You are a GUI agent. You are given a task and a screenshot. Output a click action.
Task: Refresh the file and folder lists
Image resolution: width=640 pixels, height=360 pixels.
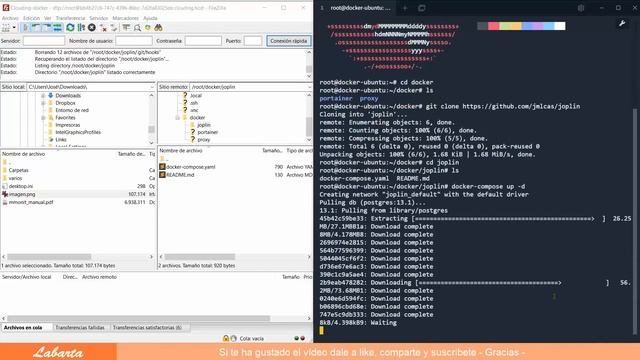[70, 28]
